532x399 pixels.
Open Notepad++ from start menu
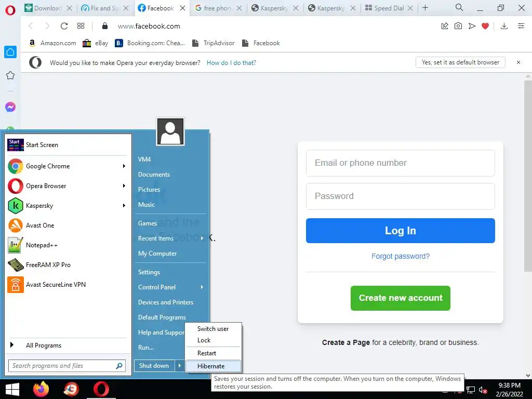pos(68,245)
